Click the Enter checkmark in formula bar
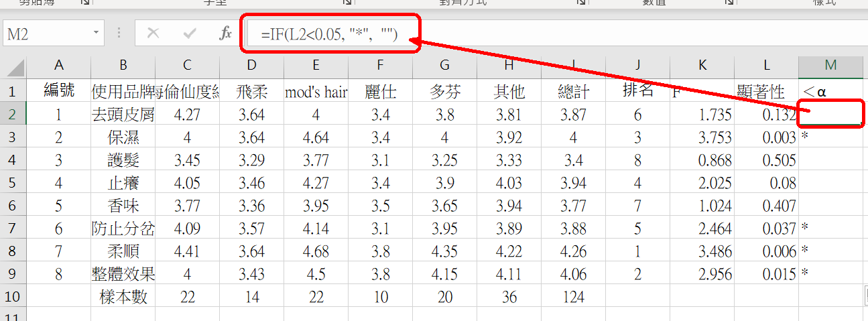 click(189, 34)
